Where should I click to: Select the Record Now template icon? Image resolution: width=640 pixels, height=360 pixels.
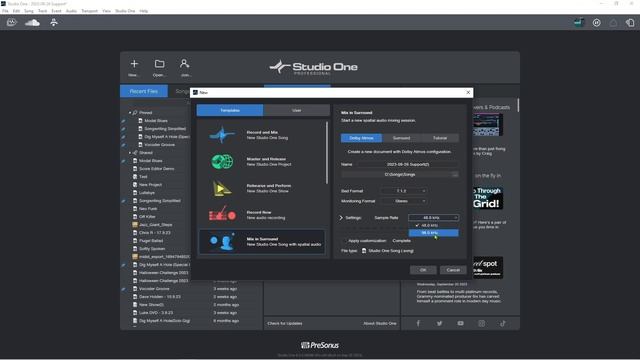coord(222,214)
